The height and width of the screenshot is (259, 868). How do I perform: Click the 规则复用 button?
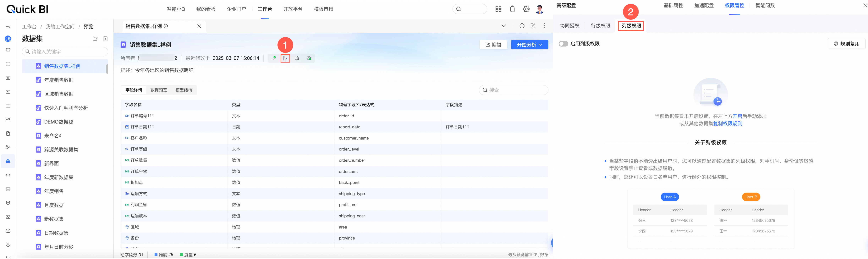[x=846, y=44]
